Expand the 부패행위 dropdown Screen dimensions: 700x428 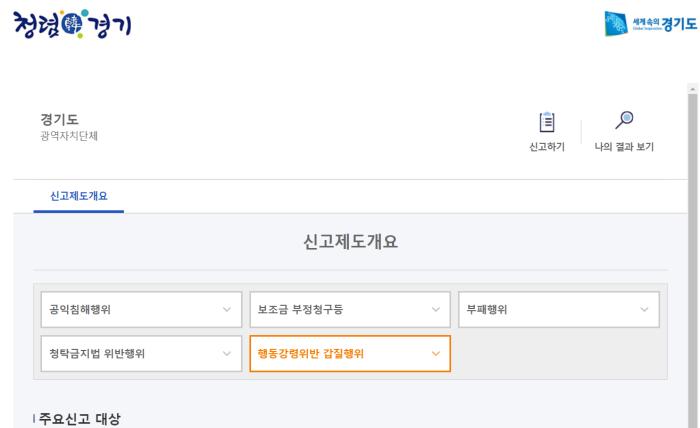click(558, 309)
